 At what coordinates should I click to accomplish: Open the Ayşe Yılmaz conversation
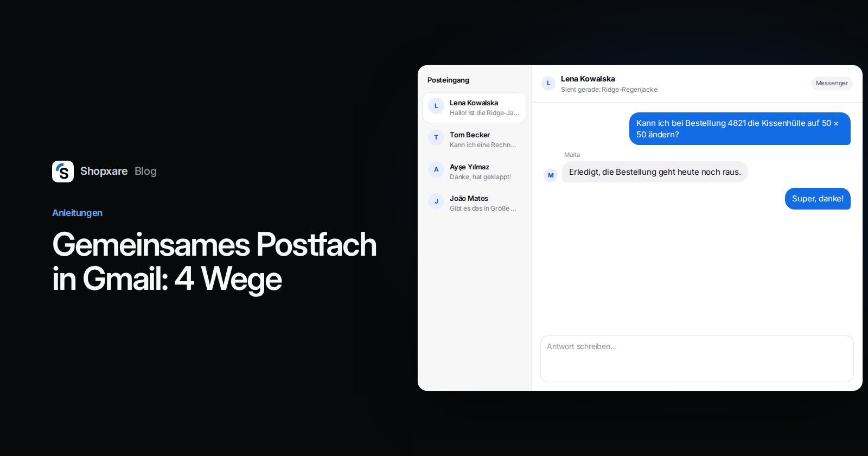tap(474, 172)
